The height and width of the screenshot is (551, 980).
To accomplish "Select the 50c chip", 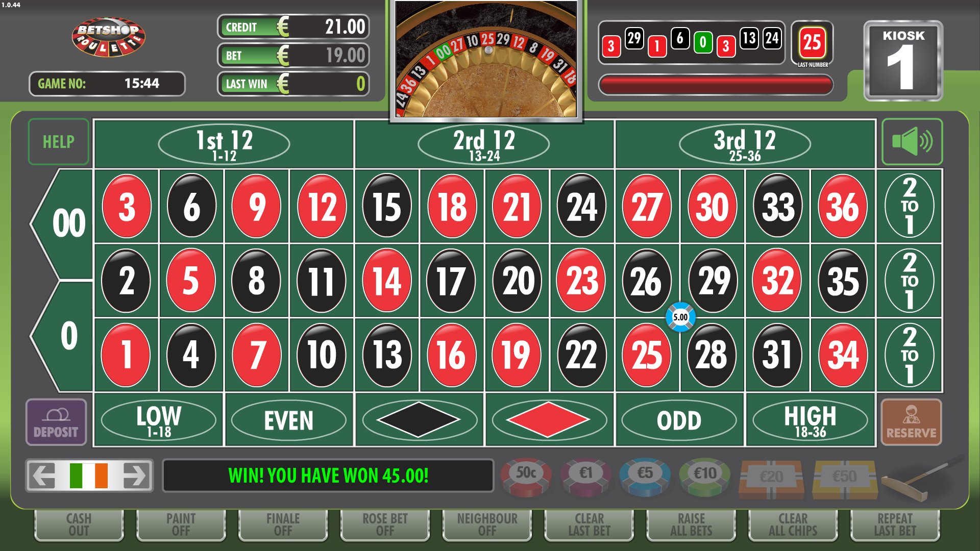I will click(526, 477).
